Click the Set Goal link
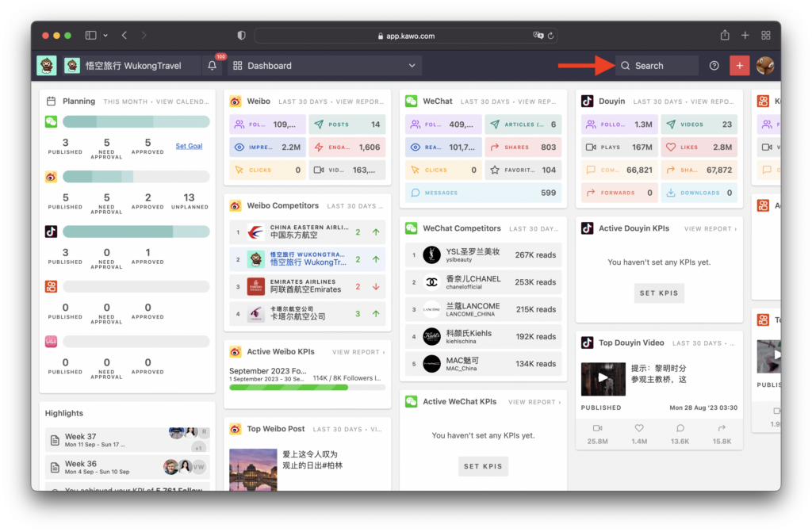 (x=189, y=146)
